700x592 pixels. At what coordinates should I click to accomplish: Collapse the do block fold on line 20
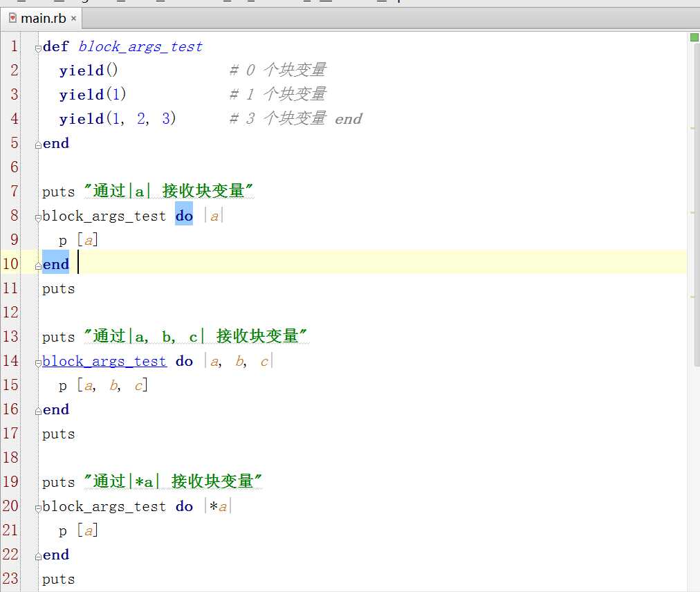[x=38, y=508]
